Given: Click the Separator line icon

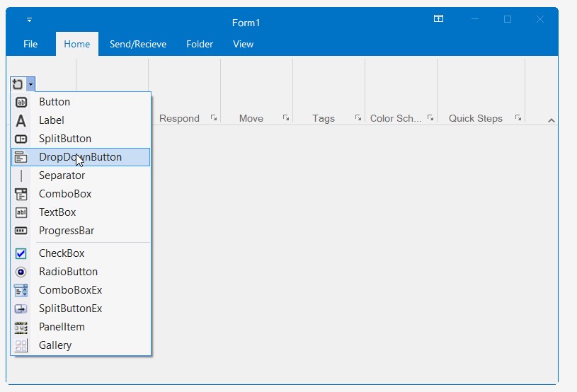Looking at the screenshot, I should click(x=21, y=175).
